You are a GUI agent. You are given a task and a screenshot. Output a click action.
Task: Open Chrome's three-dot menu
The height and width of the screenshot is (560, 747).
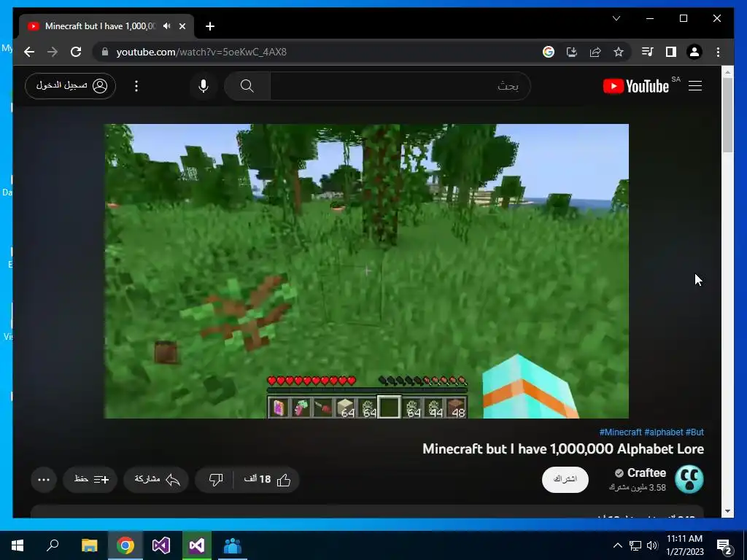pos(718,52)
